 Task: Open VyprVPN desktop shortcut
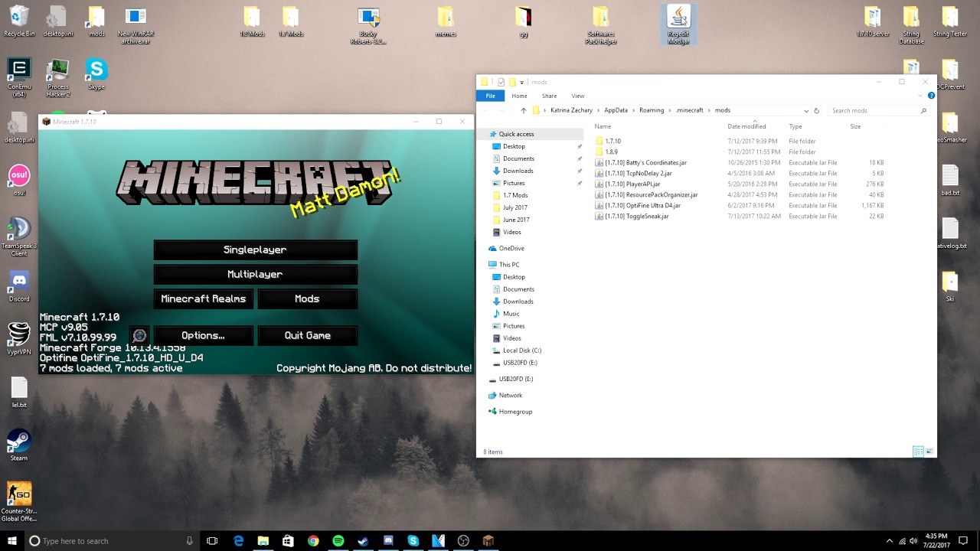coord(19,338)
